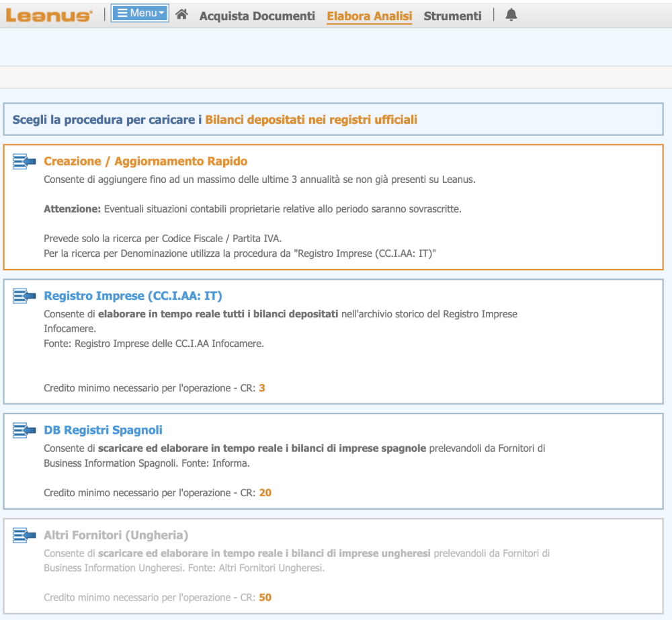Go to the home icon
The width and height of the screenshot is (672, 620).
tap(181, 15)
